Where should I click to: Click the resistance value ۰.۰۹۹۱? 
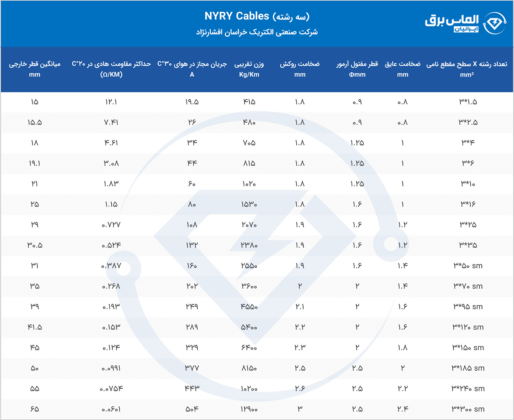coord(111,368)
